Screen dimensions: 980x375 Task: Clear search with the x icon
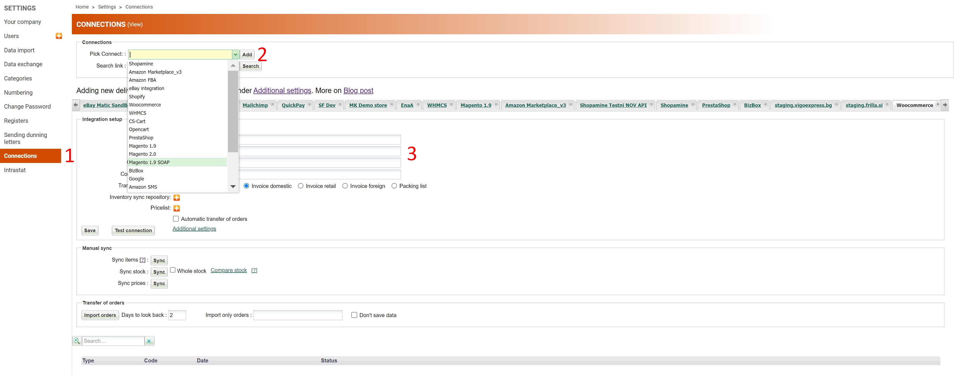click(149, 341)
